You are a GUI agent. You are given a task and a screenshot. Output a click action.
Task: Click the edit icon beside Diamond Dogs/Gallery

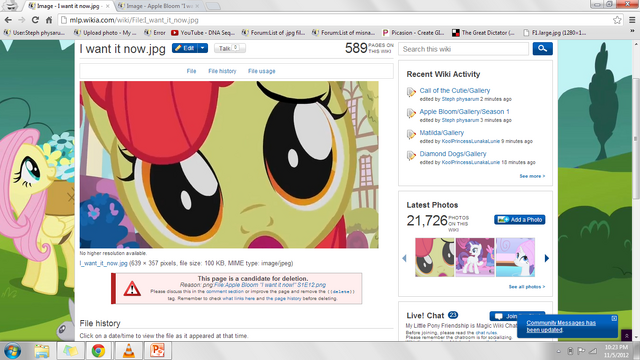pos(411,156)
